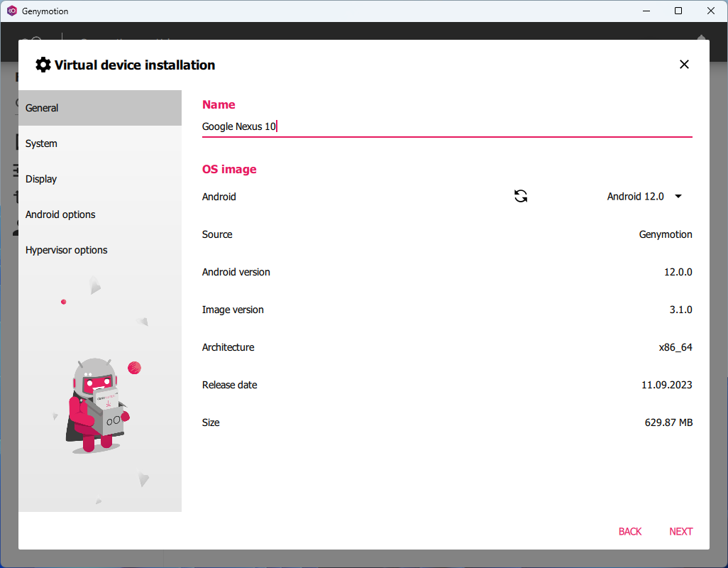Click the robot mascot illustration
This screenshot has width=728, height=568.
(97, 405)
